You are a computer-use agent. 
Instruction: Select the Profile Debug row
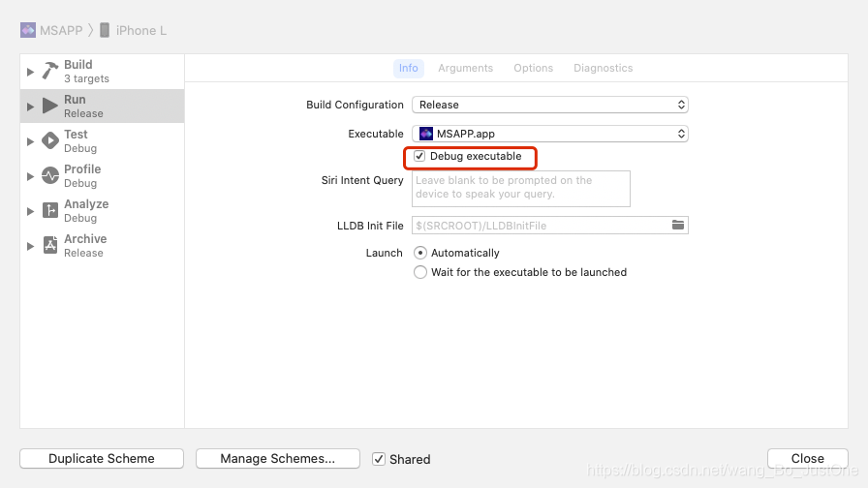coord(103,176)
